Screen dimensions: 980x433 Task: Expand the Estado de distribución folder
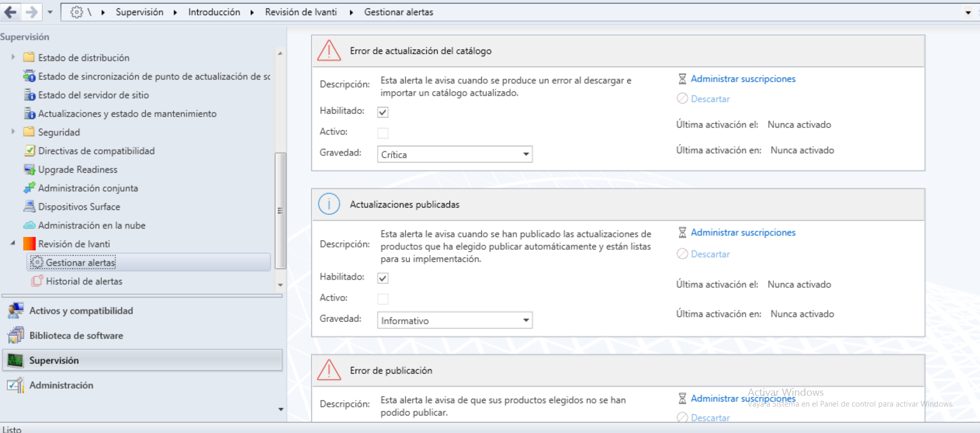[x=13, y=57]
